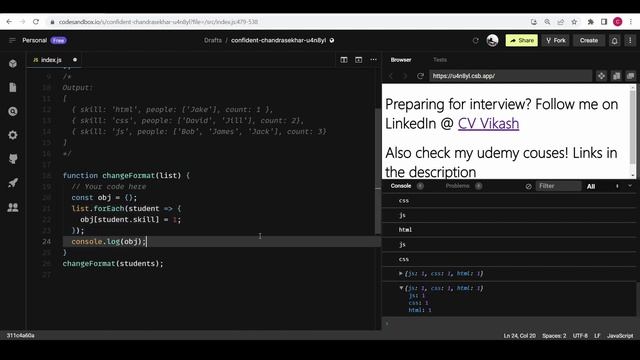Select the Problems tab
This screenshot has height=360, width=640.
pyautogui.click(x=457, y=186)
